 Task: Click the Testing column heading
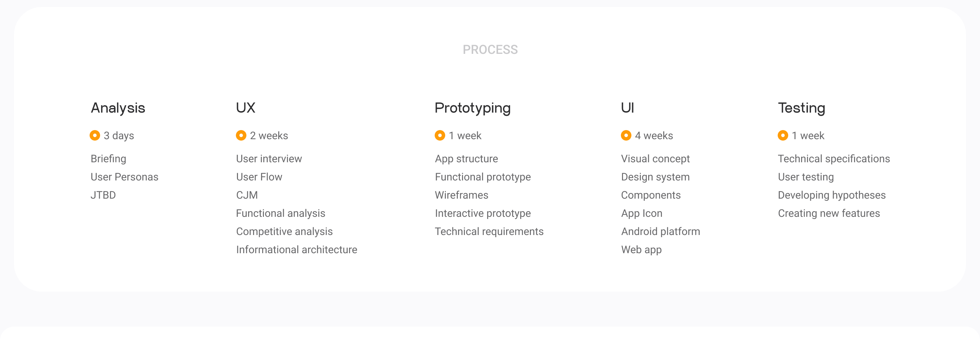tap(801, 108)
